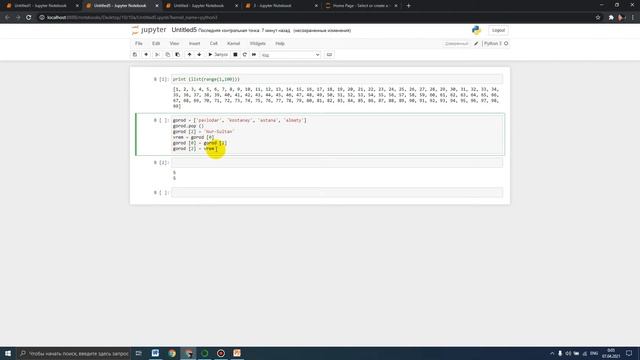Click the Jupyter logo
The width and height of the screenshot is (640, 360).
[149, 30]
